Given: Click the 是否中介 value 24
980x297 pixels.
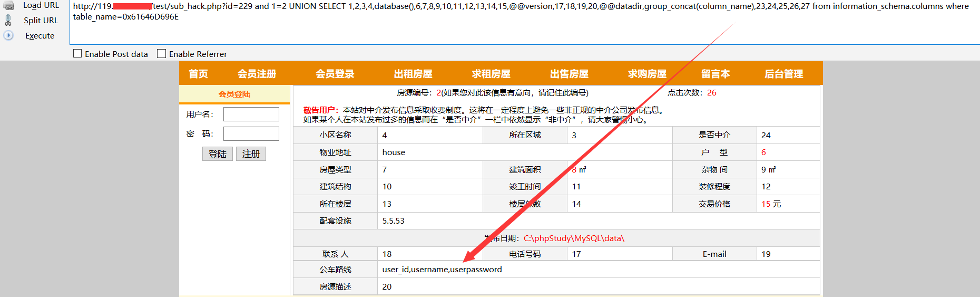Looking at the screenshot, I should click(x=766, y=135).
